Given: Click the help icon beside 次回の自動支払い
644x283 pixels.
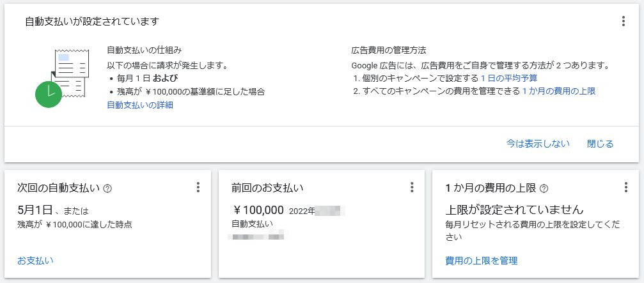Looking at the screenshot, I should pyautogui.click(x=108, y=188).
